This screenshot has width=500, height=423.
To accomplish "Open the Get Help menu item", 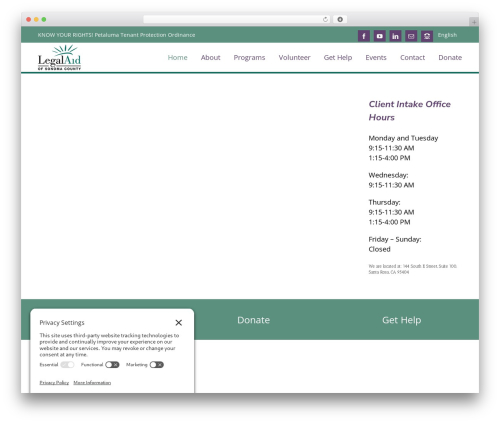I will pos(338,57).
